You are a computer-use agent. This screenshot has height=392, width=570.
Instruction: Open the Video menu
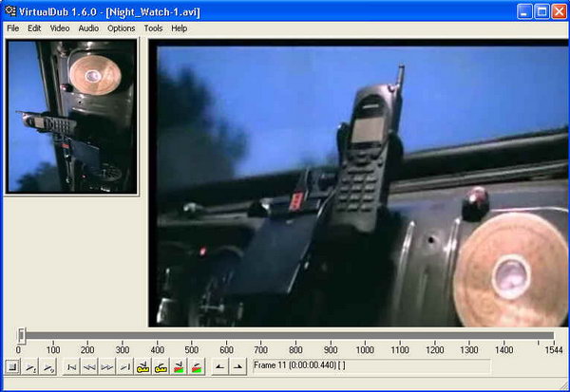coord(60,28)
